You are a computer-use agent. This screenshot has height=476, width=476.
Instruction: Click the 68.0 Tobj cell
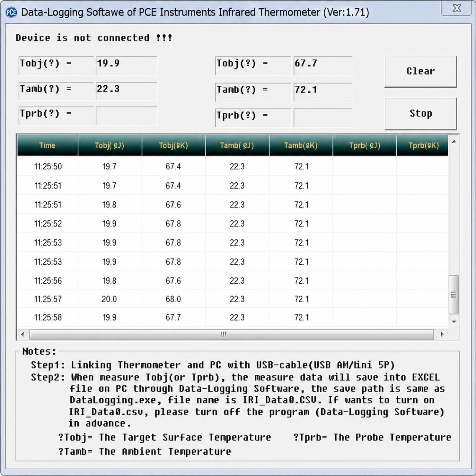click(x=173, y=299)
